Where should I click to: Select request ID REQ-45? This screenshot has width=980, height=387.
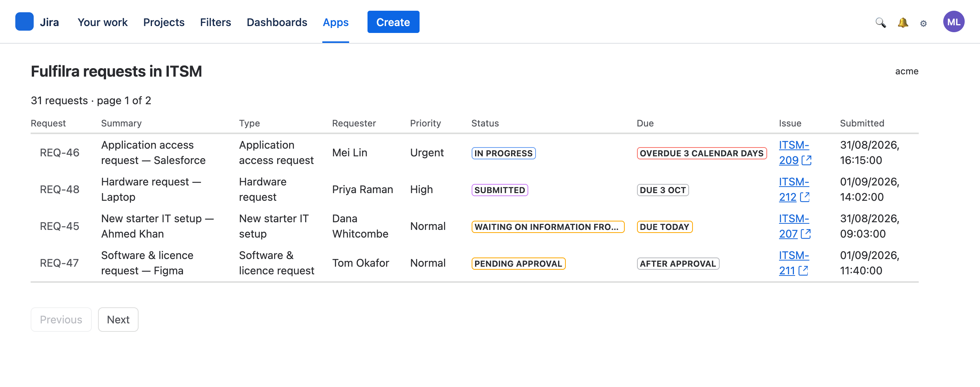60,226
